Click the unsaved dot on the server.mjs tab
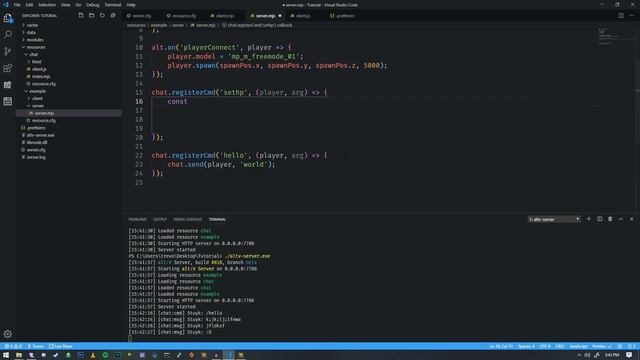 pos(280,16)
